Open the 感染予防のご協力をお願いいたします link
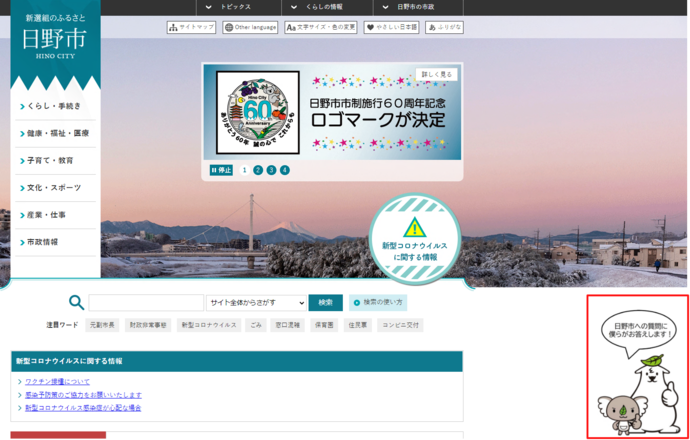This screenshot has width=690, height=440. 83,395
